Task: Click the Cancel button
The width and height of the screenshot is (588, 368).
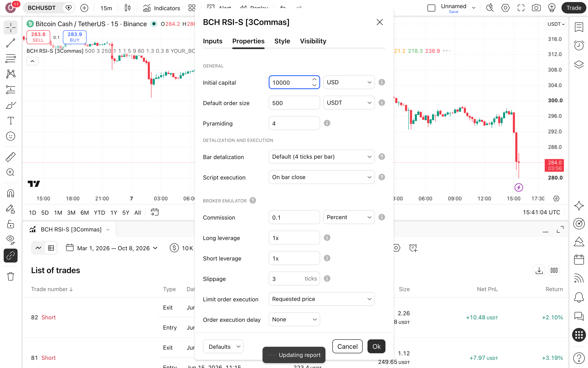Action: [x=347, y=346]
